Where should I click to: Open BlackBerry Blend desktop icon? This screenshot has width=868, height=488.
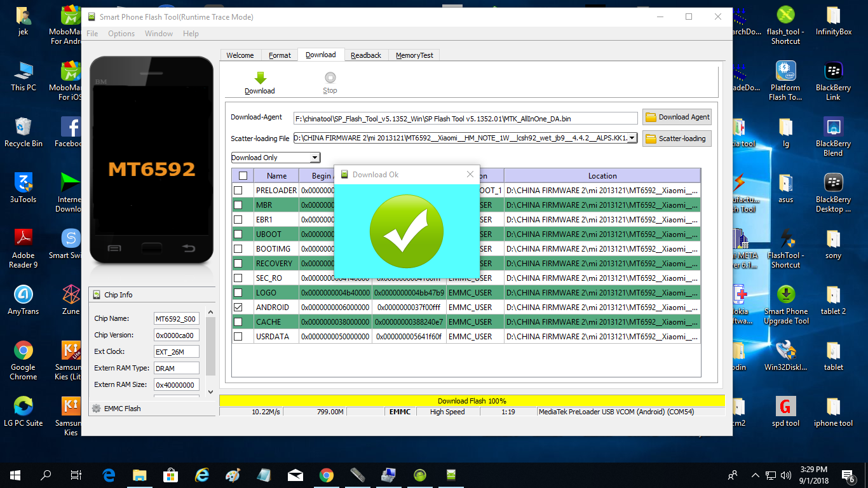pyautogui.click(x=833, y=137)
